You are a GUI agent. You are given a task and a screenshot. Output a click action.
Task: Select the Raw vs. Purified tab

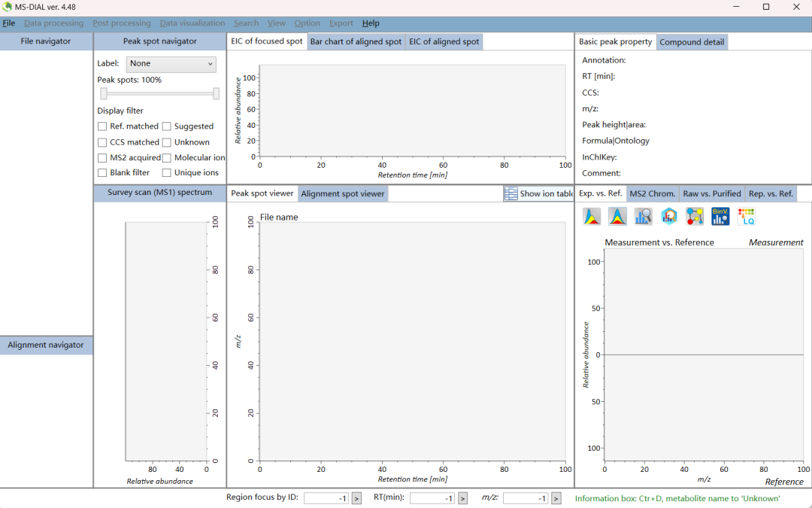tap(712, 194)
